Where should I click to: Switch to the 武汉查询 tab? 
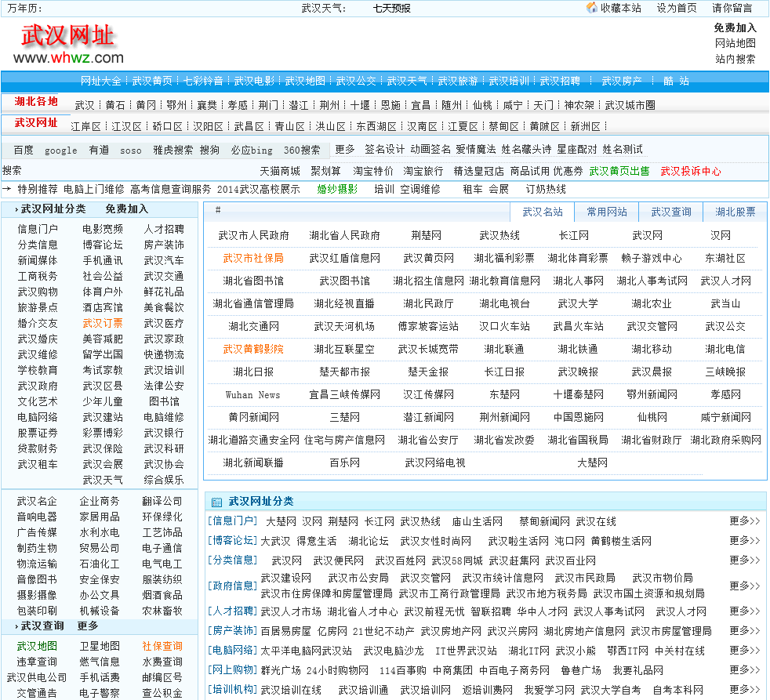[x=670, y=212]
